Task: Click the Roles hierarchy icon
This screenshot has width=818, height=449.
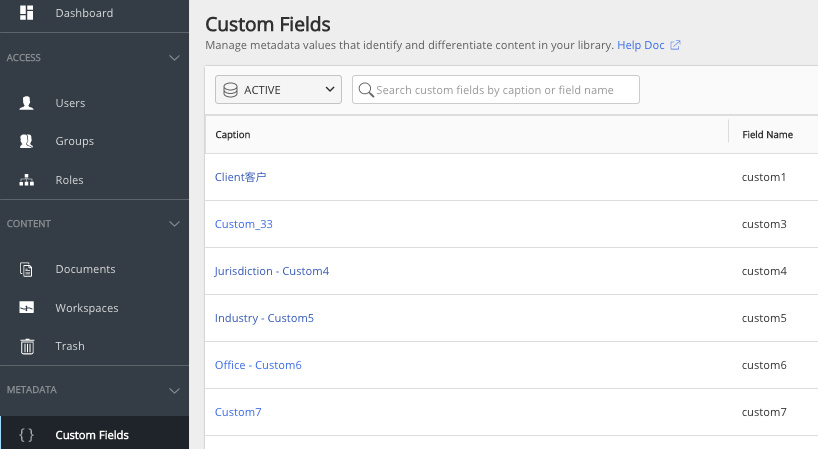Action: (27, 180)
